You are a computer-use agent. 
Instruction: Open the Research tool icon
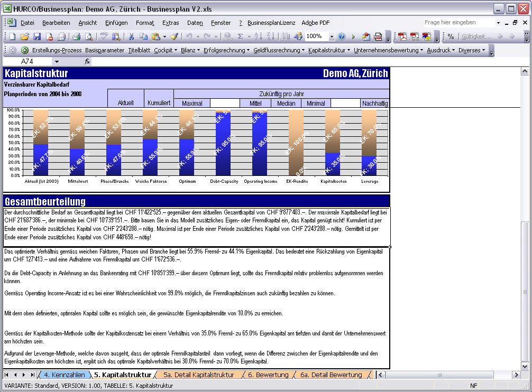pyautogui.click(x=116, y=36)
